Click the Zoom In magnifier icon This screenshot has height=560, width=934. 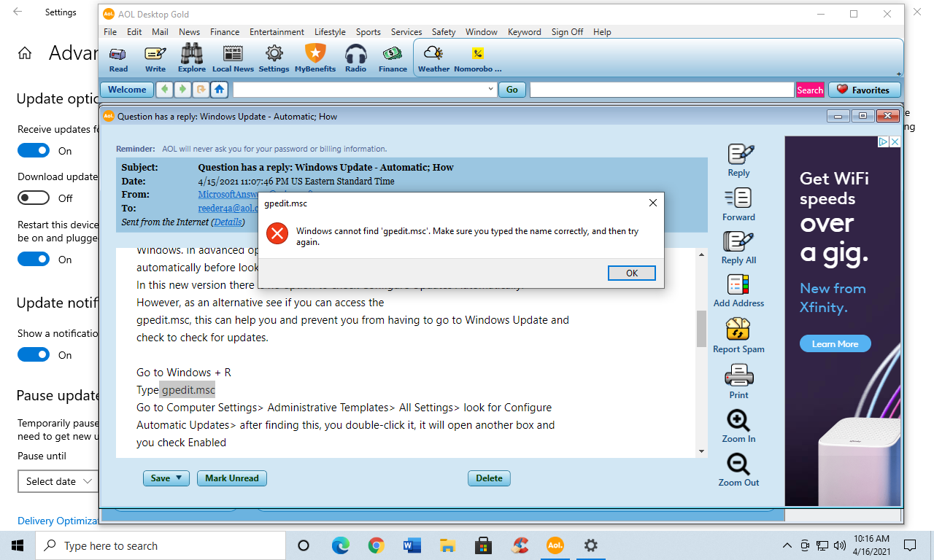738,426
